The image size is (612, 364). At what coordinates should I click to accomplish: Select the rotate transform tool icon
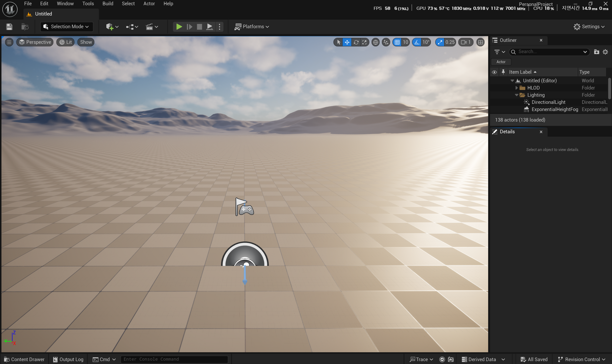tap(356, 42)
